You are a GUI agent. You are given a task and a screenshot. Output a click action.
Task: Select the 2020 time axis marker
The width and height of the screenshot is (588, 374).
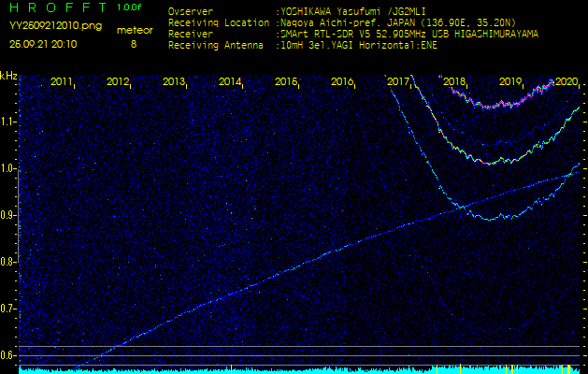566,82
